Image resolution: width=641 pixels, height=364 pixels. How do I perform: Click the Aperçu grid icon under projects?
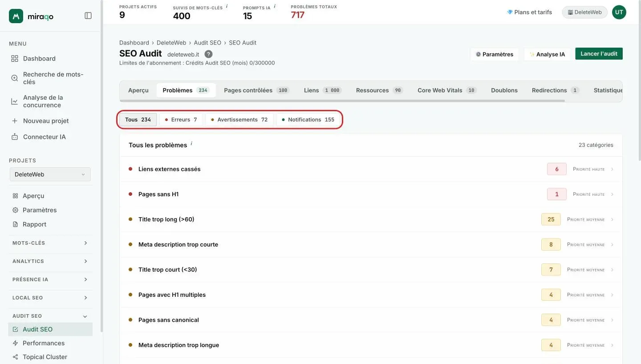tap(15, 196)
